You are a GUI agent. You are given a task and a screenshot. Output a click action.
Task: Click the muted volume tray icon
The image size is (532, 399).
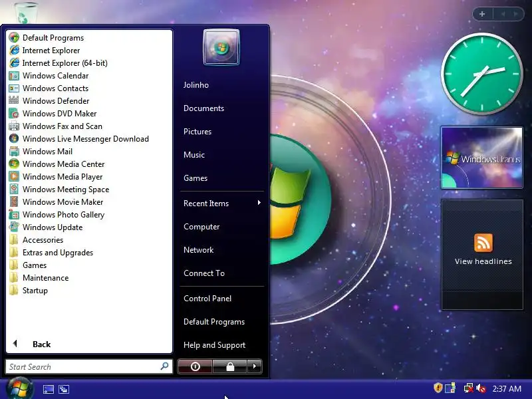(x=481, y=388)
